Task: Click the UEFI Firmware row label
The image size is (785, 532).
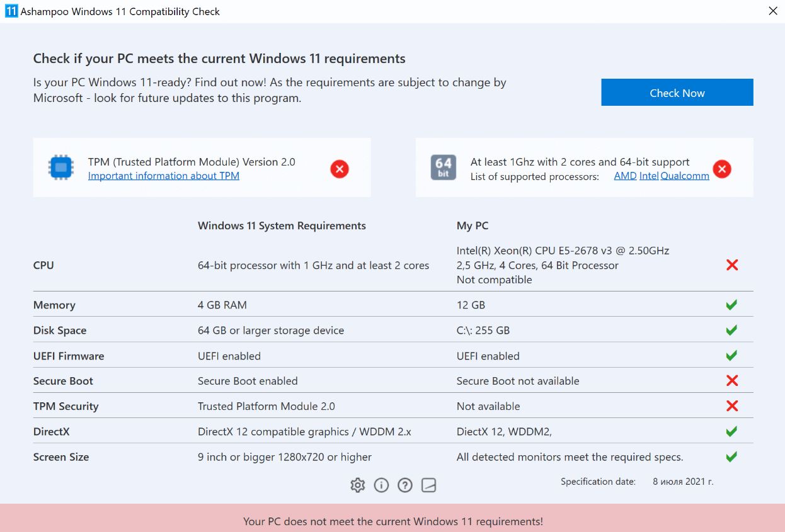Action: tap(69, 356)
